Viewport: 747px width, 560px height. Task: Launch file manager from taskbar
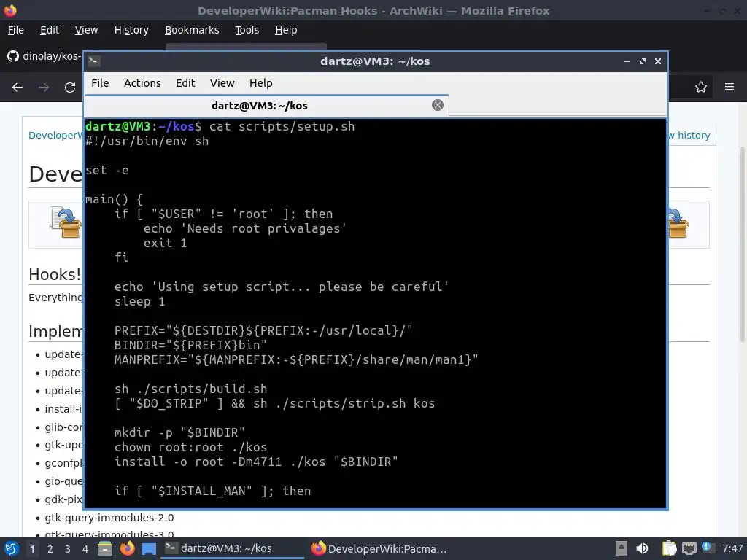[105, 548]
